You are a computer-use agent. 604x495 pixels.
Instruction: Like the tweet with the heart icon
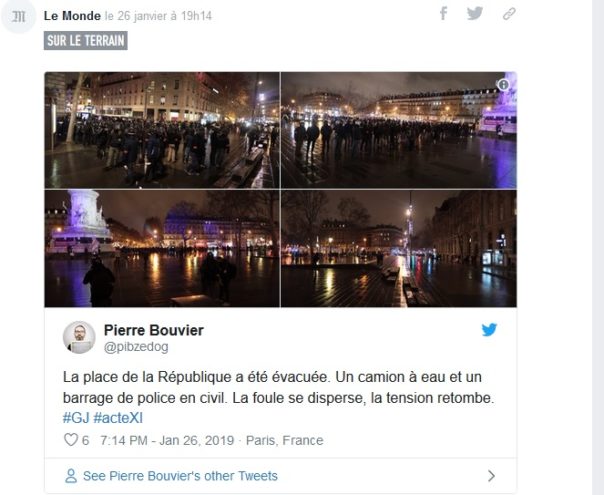point(70,440)
